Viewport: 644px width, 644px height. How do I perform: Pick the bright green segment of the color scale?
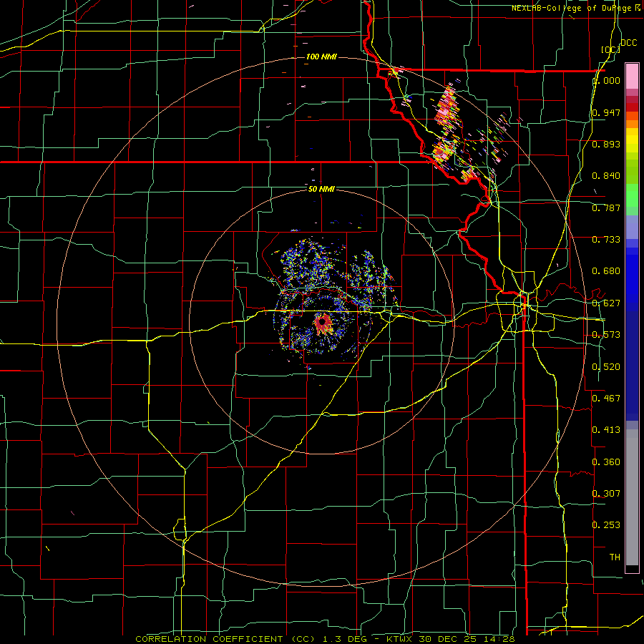(x=632, y=195)
